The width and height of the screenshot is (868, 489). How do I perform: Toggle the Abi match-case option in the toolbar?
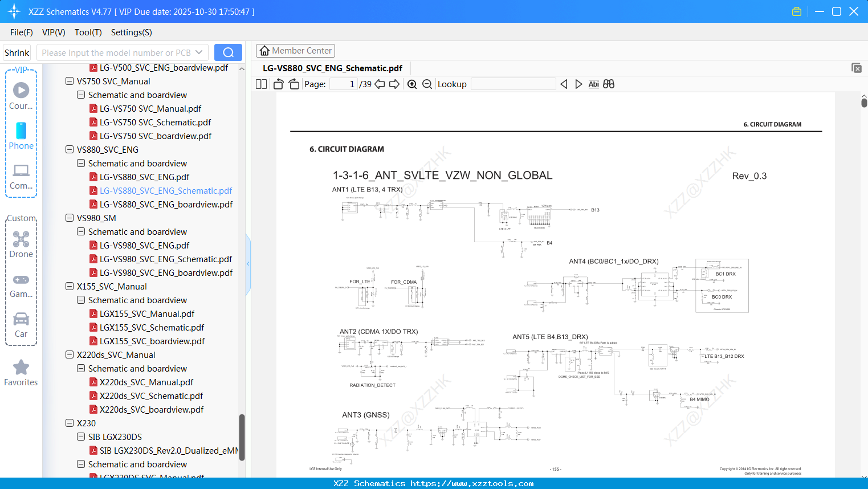click(x=594, y=84)
